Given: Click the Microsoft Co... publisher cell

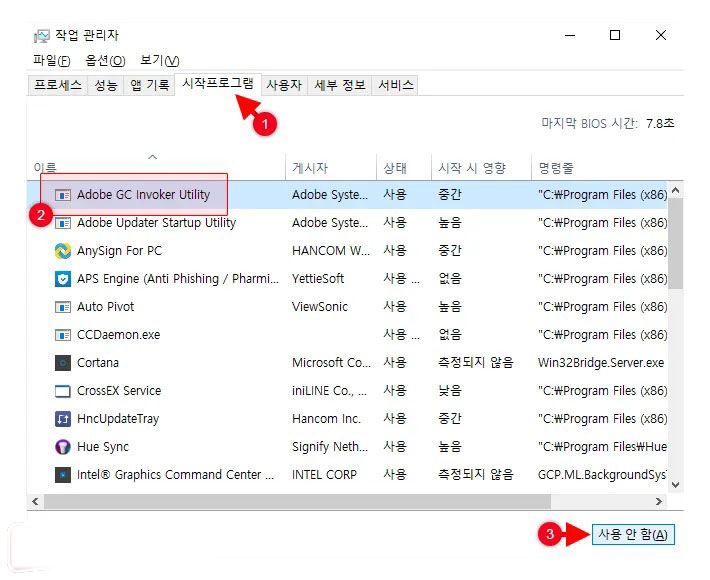Looking at the screenshot, I should (x=331, y=363).
